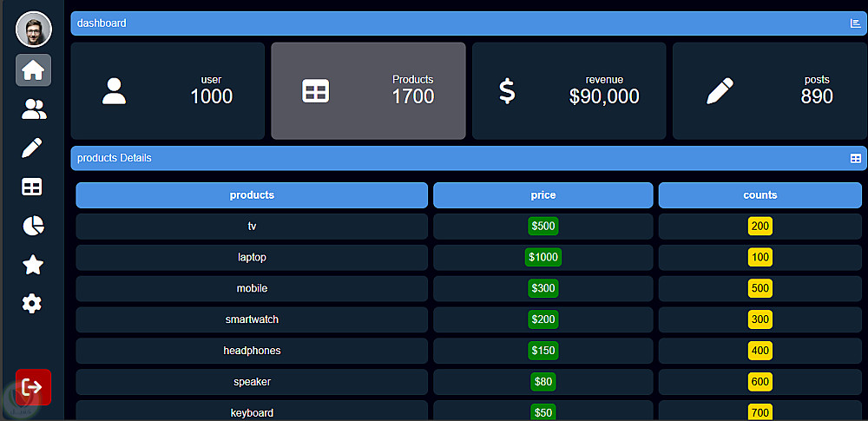Open the profile avatar photo
This screenshot has height=421, width=868.
coord(34,30)
